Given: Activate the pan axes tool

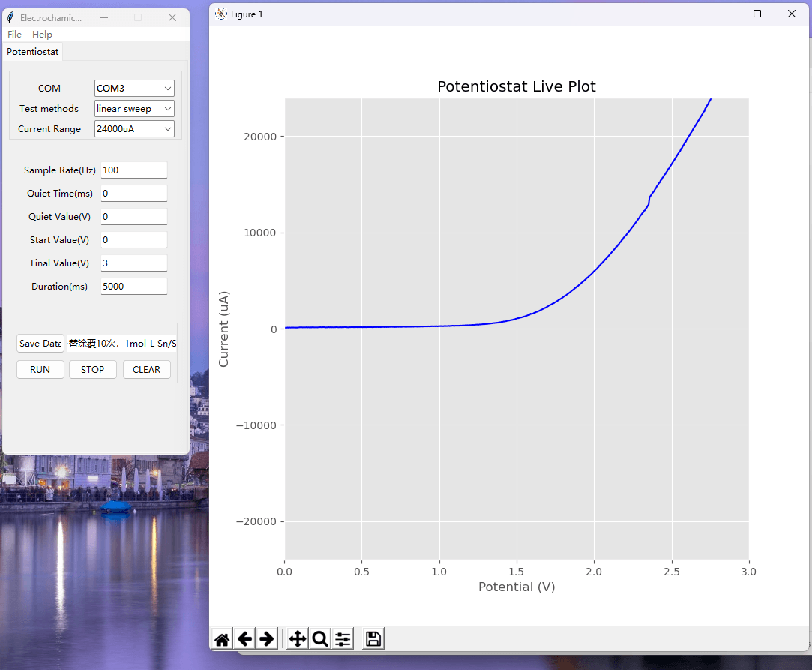Looking at the screenshot, I should (298, 639).
